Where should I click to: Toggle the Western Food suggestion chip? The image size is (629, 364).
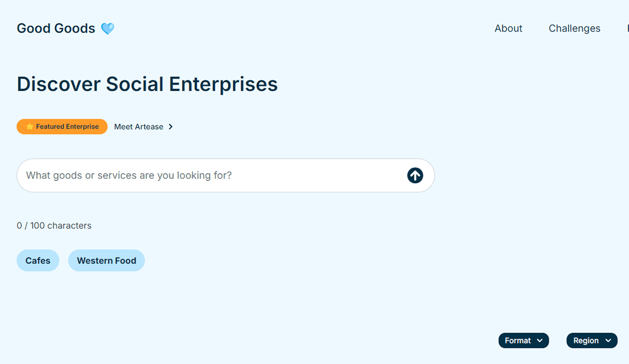click(106, 260)
